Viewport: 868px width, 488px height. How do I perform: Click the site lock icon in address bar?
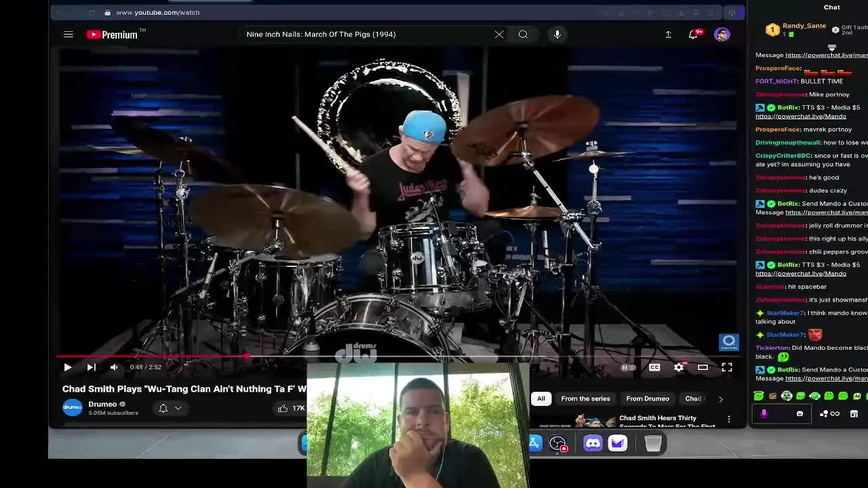[x=107, y=13]
